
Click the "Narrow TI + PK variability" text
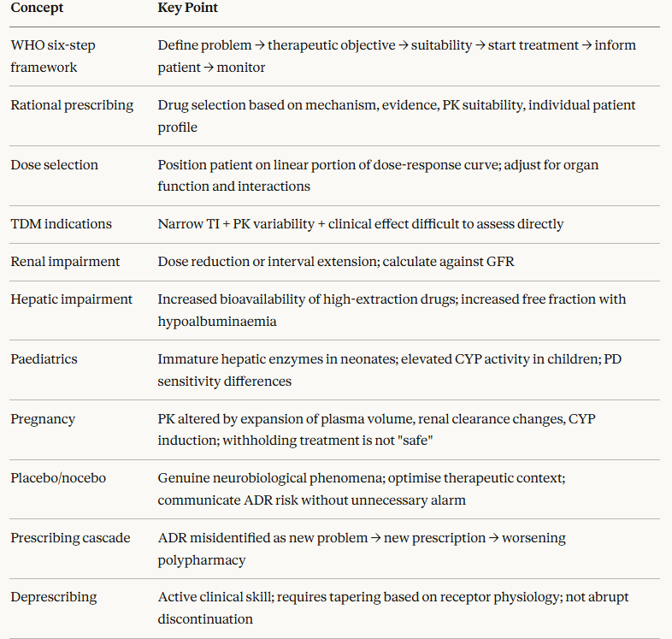[x=360, y=224]
